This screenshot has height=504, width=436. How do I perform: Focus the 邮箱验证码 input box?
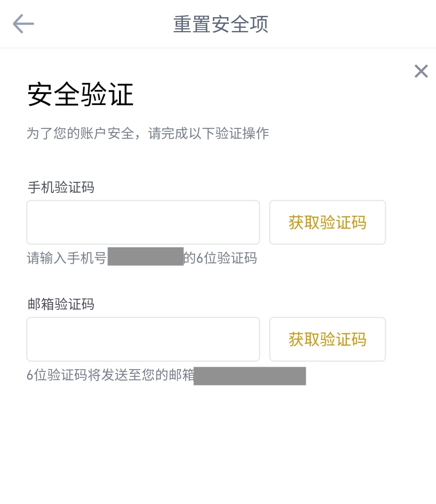pos(143,339)
